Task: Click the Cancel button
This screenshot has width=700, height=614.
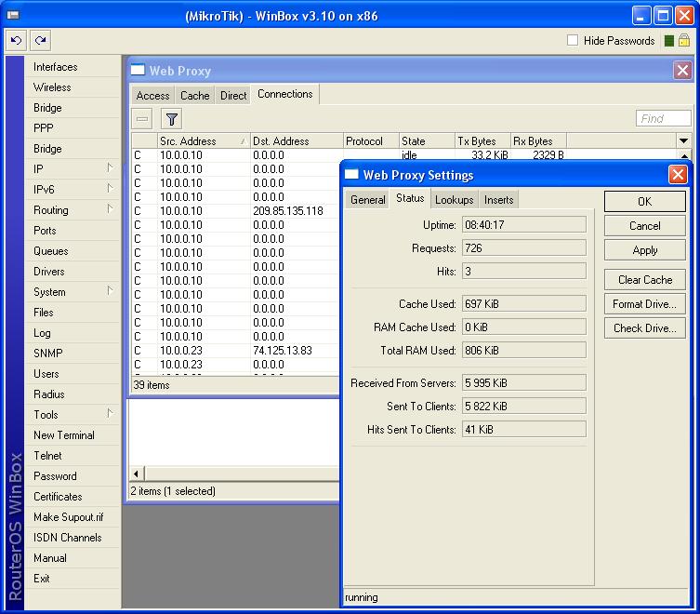Action: 644,226
